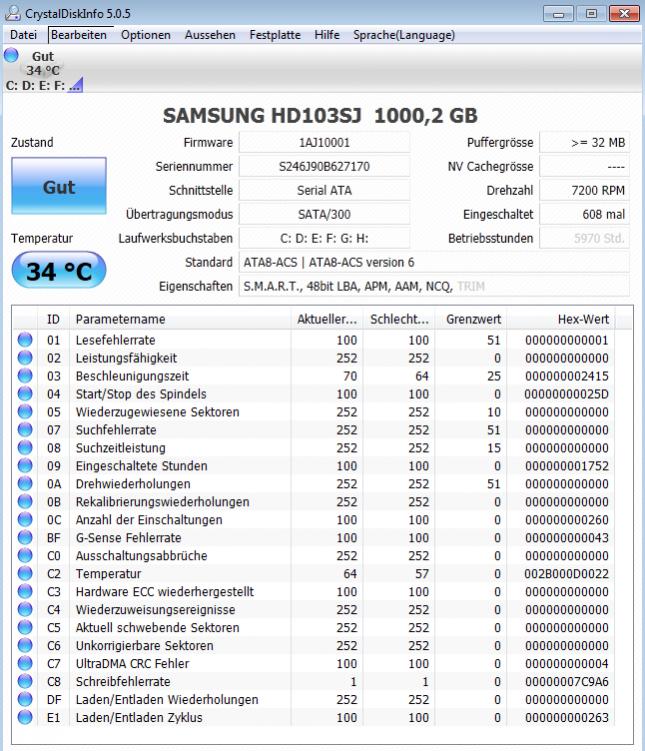This screenshot has width=645, height=751.
Task: Click the status orb for Lesefehlerrate
Action: click(x=25, y=340)
